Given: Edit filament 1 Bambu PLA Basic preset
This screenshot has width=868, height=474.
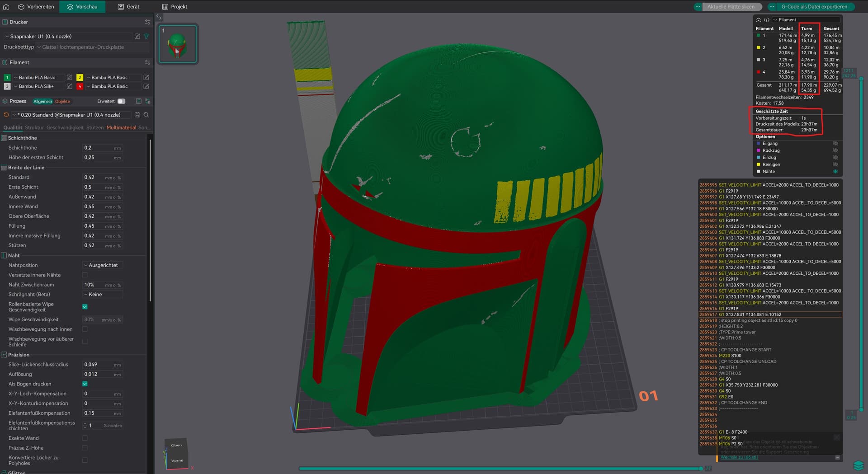Looking at the screenshot, I should coord(69,77).
